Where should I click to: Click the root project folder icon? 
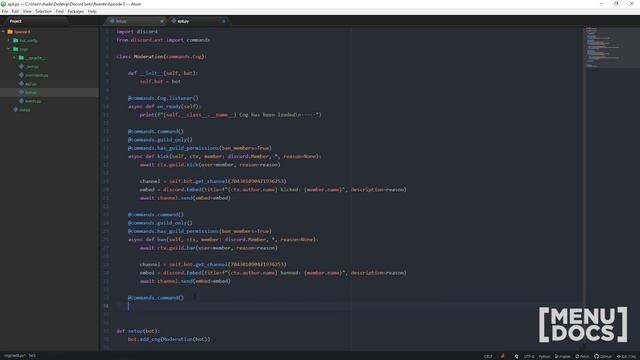click(x=10, y=32)
